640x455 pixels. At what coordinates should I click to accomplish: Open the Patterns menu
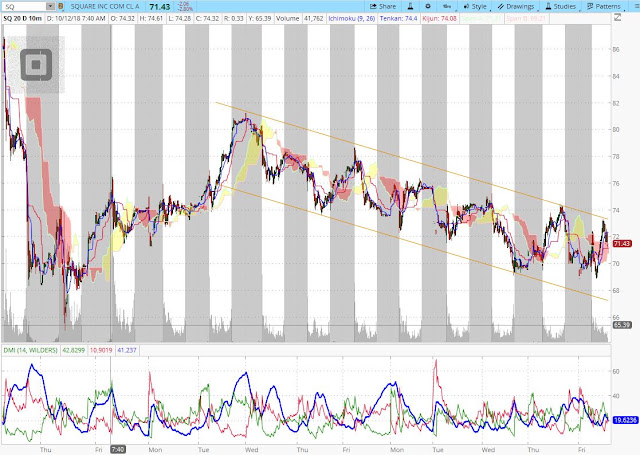[604, 7]
